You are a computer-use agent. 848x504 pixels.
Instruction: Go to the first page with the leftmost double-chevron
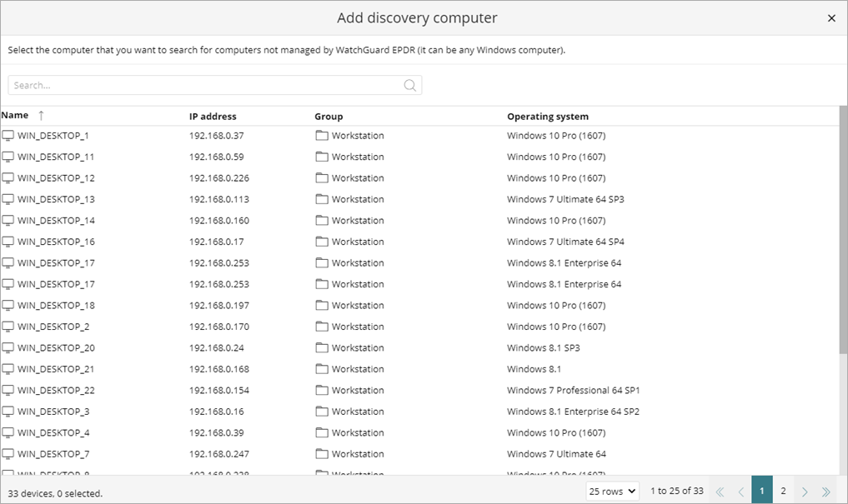coord(720,491)
